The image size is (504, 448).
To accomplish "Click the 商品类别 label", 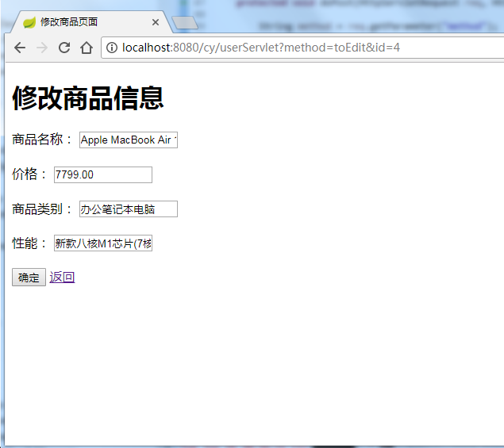I will (42, 209).
